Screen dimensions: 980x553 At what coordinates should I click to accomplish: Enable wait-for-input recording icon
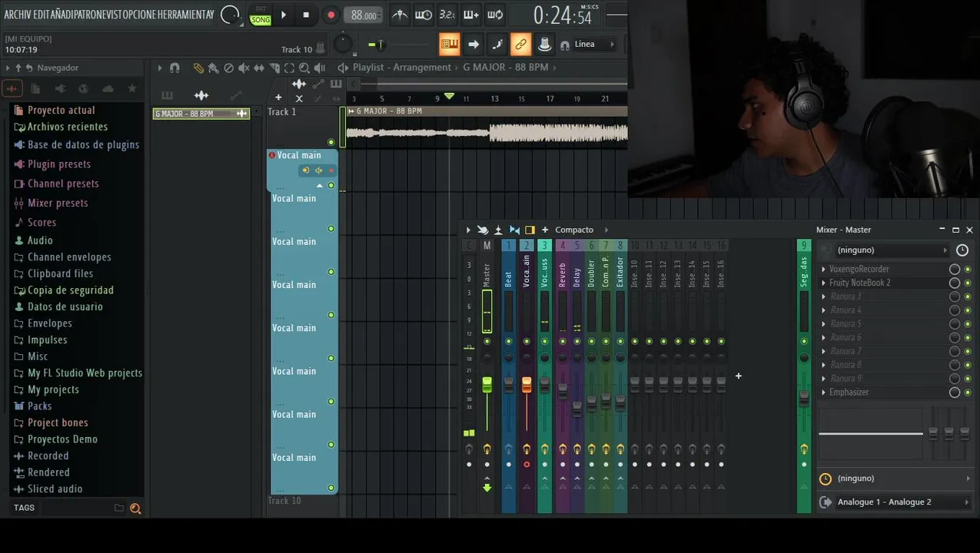pyautogui.click(x=424, y=15)
